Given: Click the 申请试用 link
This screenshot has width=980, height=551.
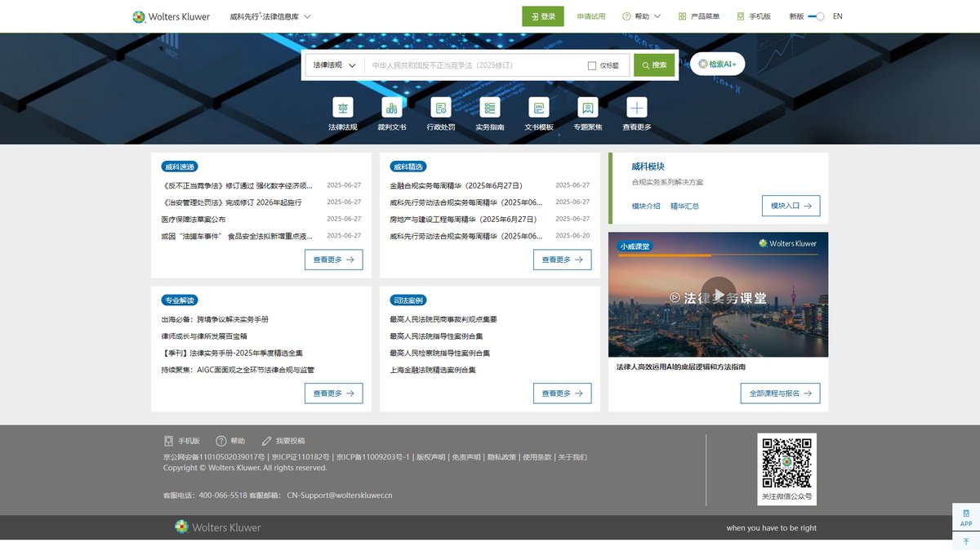Looking at the screenshot, I should pyautogui.click(x=591, y=16).
